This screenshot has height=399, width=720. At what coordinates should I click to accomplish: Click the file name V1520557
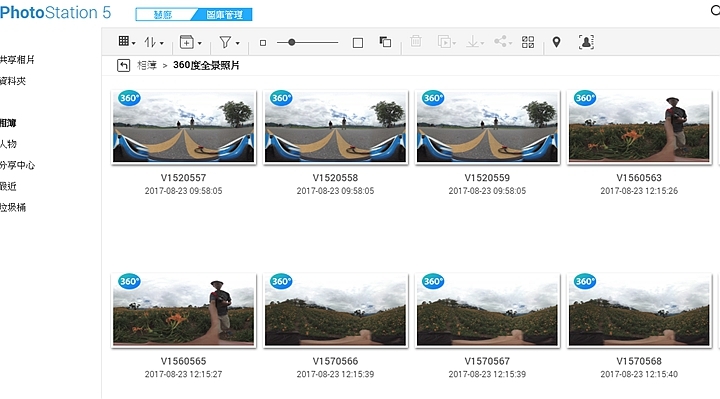point(184,178)
